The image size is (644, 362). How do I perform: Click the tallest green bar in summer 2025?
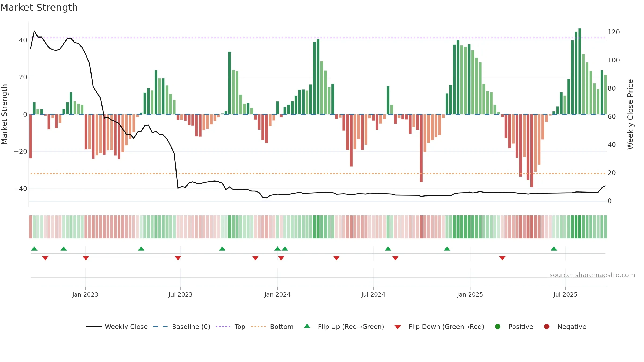pyautogui.click(x=580, y=71)
